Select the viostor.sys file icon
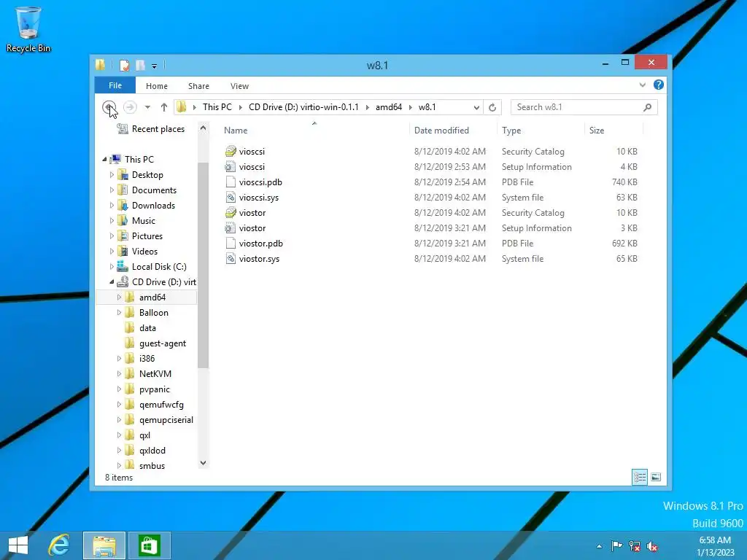This screenshot has width=747, height=560. pyautogui.click(x=231, y=259)
